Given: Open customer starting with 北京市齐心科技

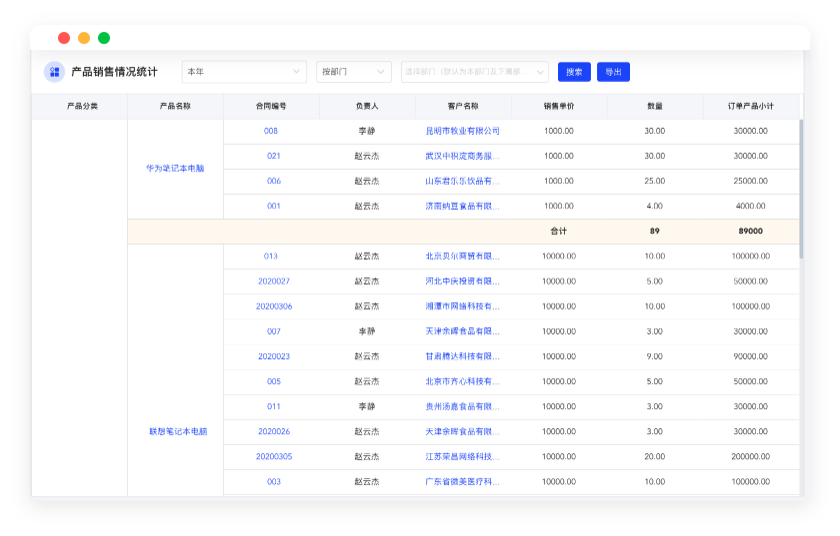Looking at the screenshot, I should (462, 381).
